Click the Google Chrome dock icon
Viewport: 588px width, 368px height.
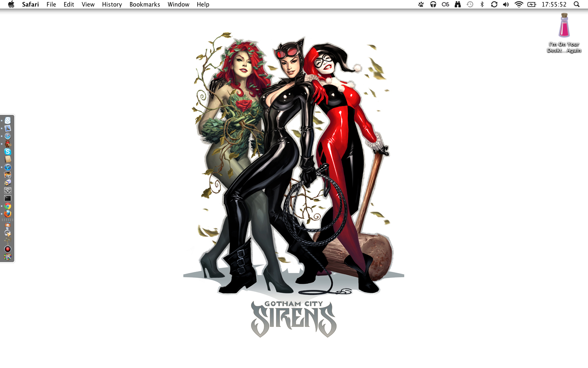[7, 206]
